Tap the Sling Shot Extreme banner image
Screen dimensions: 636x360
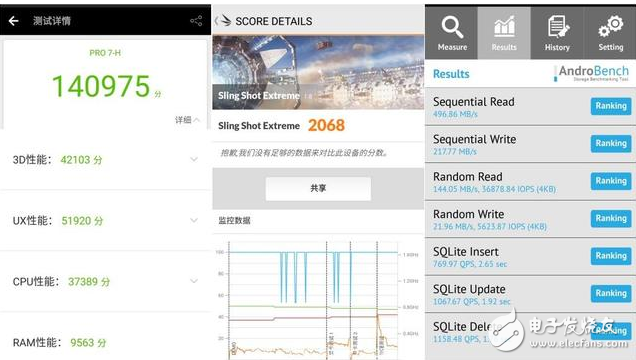pos(318,72)
